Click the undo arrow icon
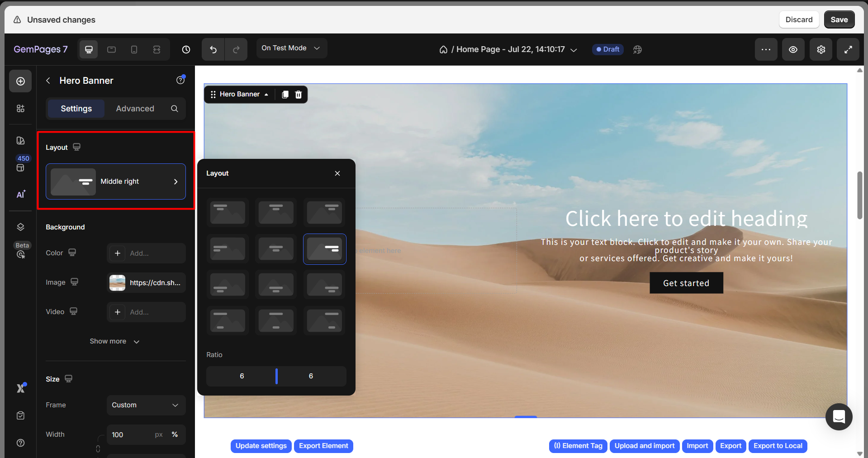The image size is (868, 458). coord(213,50)
